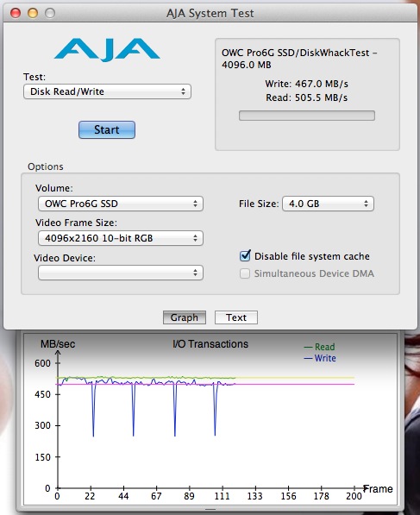Screen dimensions: 420x515
Task: Close the AJA System Test window
Action: 16,13
